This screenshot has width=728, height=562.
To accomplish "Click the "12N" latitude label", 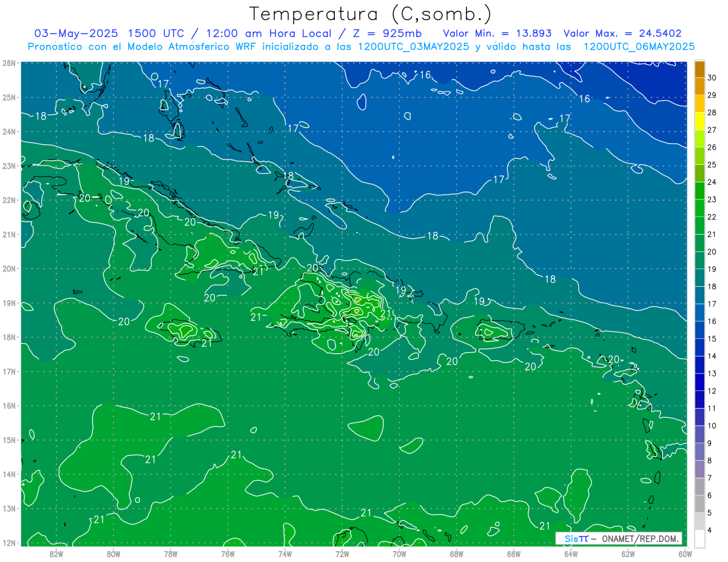I will point(8,543).
